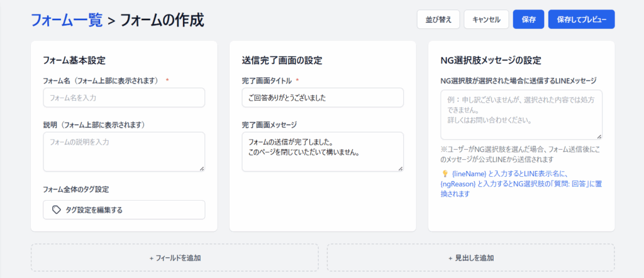Click inside the 完了画面メッセージ textarea
The image size is (644, 278).
click(x=323, y=151)
